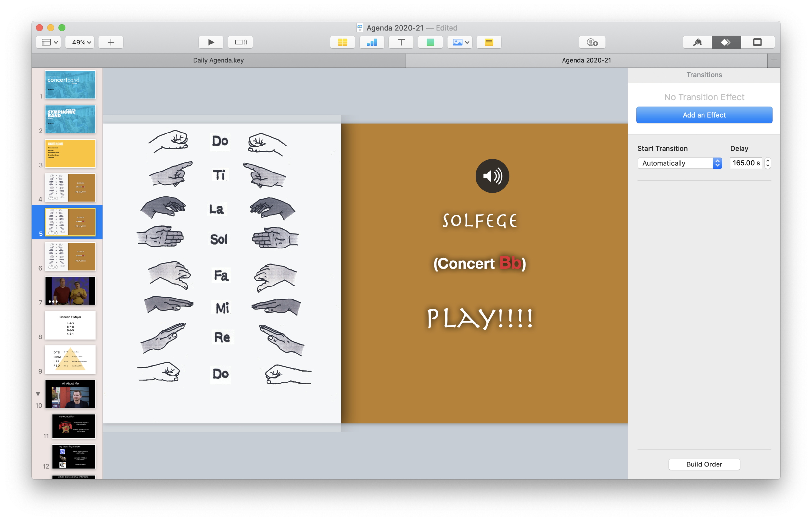
Task: Select slide 1 concertband thumbnail
Action: pos(70,85)
